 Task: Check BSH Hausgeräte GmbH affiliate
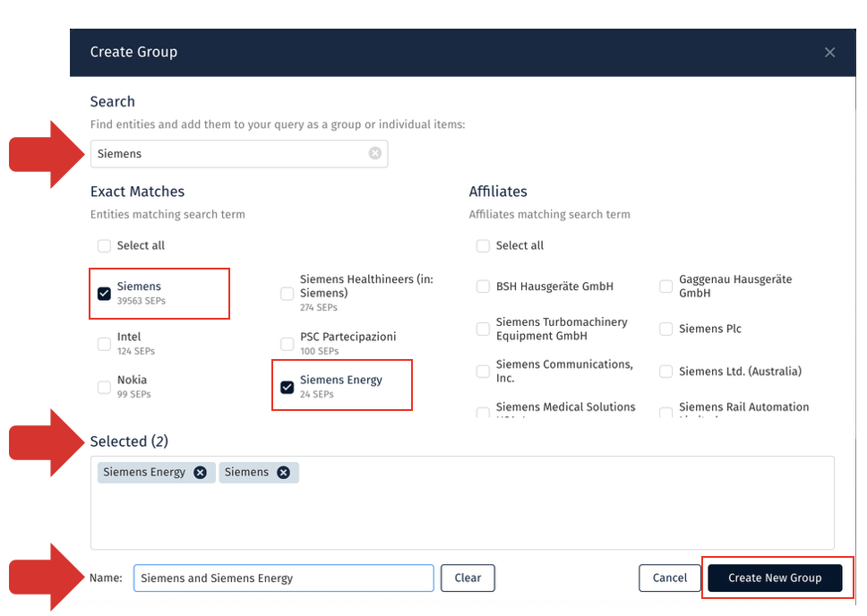[483, 287]
